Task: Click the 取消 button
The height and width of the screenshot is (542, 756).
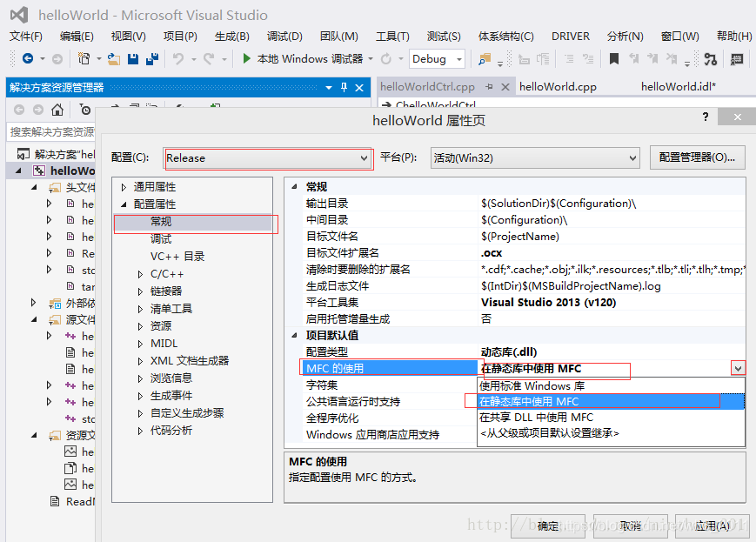Action: tap(630, 526)
